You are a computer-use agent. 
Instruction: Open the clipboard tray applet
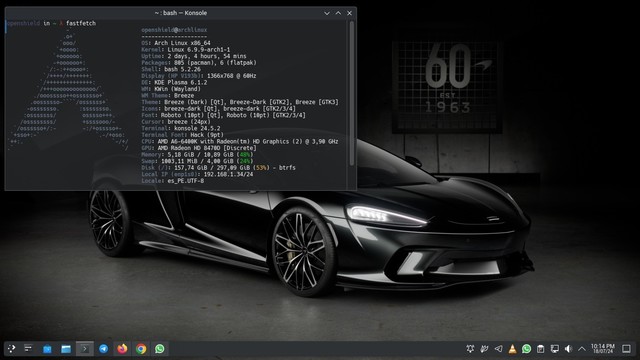click(540, 349)
